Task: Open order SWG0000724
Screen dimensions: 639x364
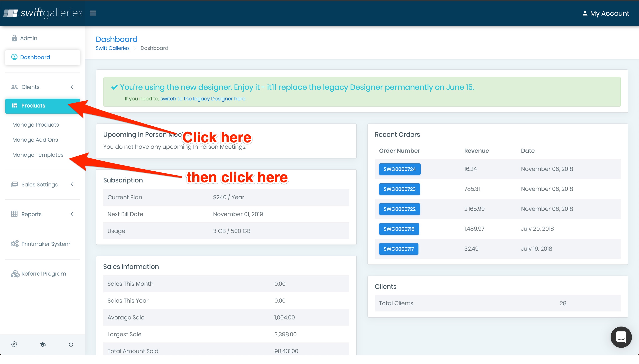Action: click(x=400, y=169)
